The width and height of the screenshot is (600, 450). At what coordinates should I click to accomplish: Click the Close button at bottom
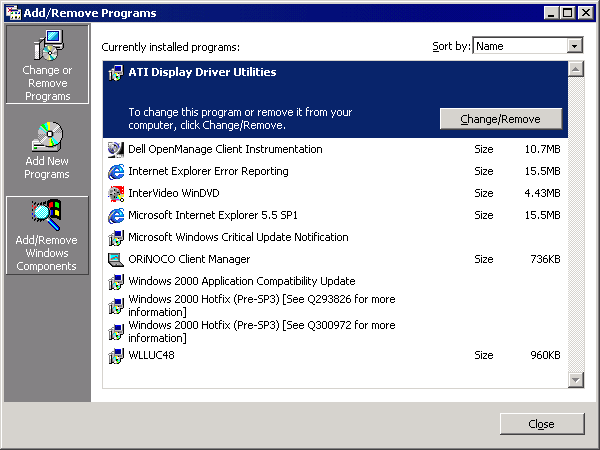pyautogui.click(x=541, y=424)
